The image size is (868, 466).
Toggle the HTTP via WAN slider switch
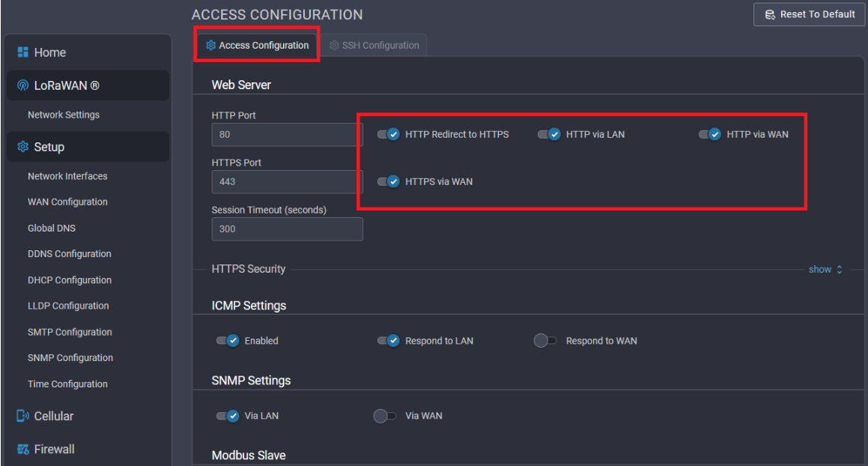709,135
